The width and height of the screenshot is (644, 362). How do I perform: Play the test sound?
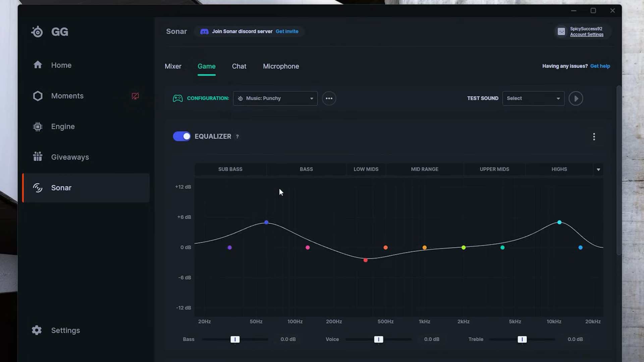coord(576,99)
